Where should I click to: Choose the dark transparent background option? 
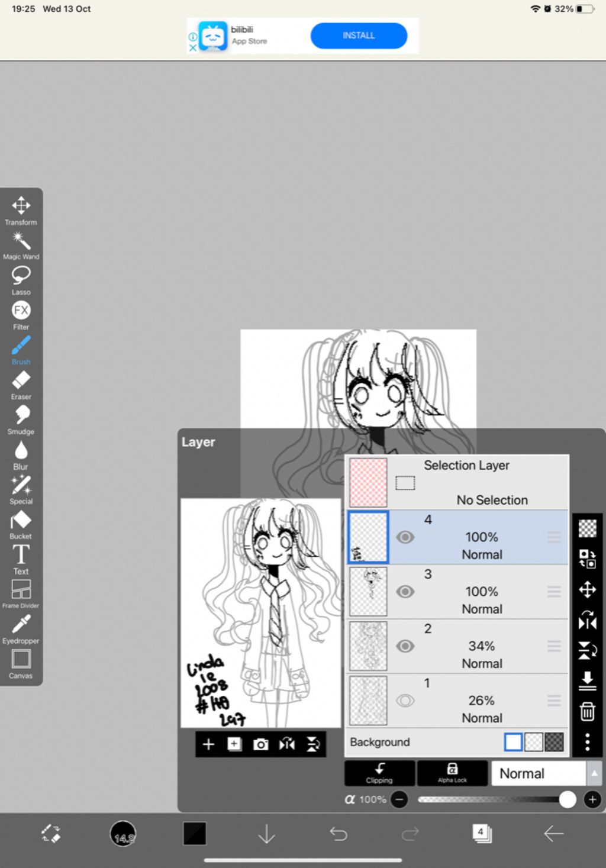coord(554,742)
